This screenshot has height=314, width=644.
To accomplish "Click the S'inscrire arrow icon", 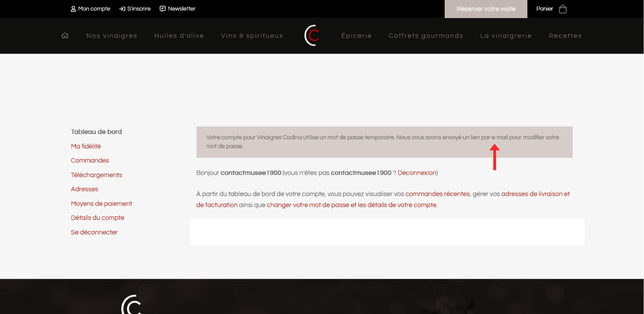I will click(122, 9).
